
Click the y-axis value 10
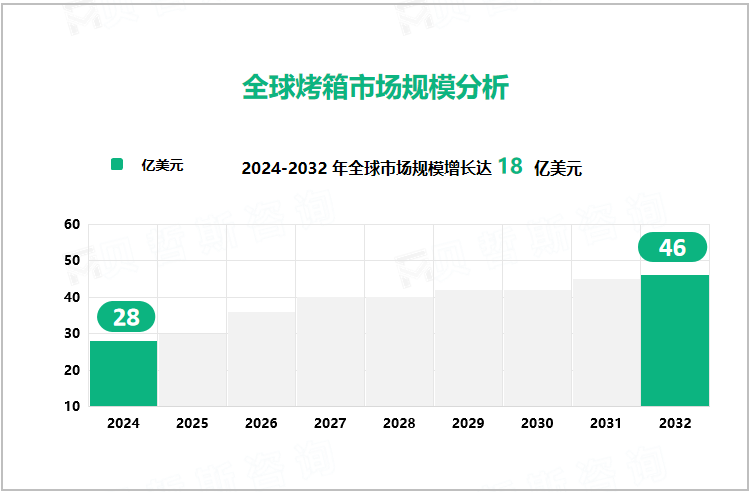[x=72, y=407]
